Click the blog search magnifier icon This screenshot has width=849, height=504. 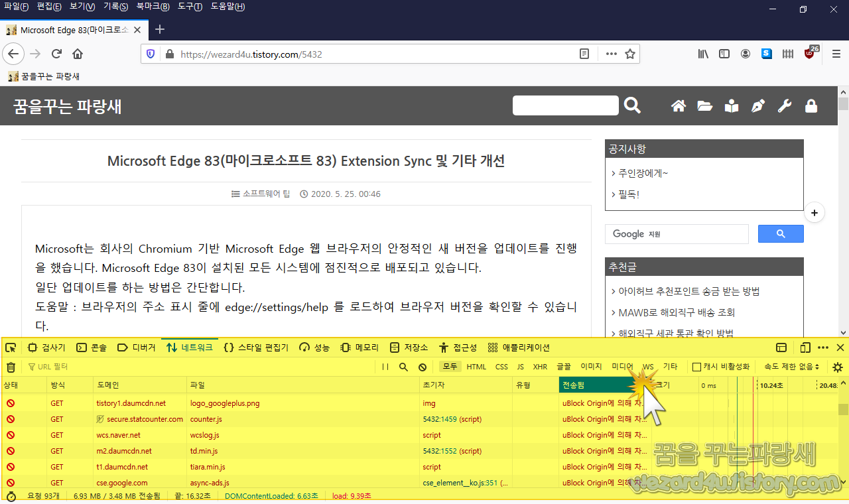click(x=633, y=105)
